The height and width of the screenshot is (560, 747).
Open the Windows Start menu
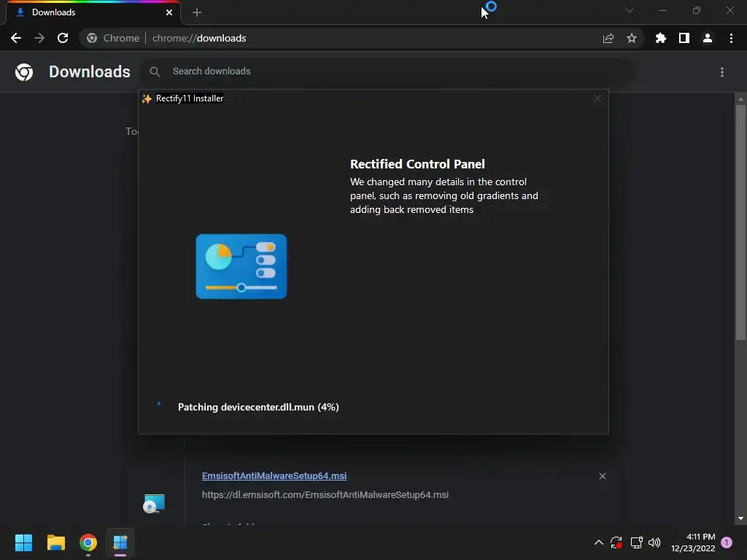click(23, 542)
